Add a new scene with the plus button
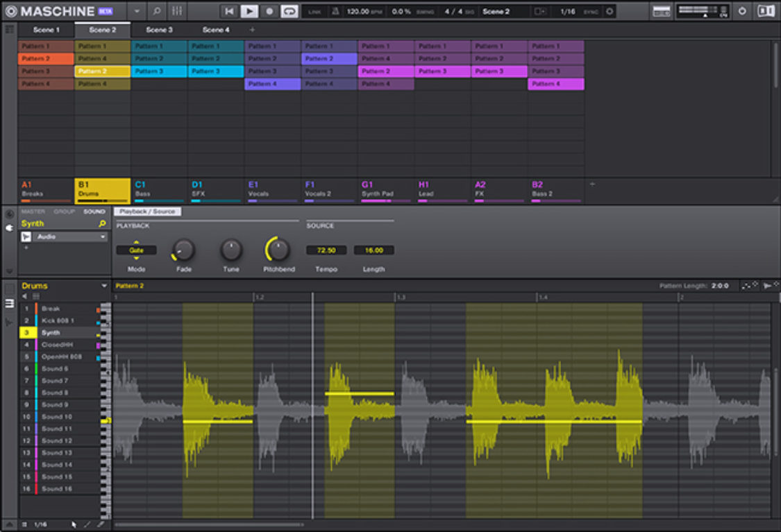This screenshot has width=781, height=532. 252,30
